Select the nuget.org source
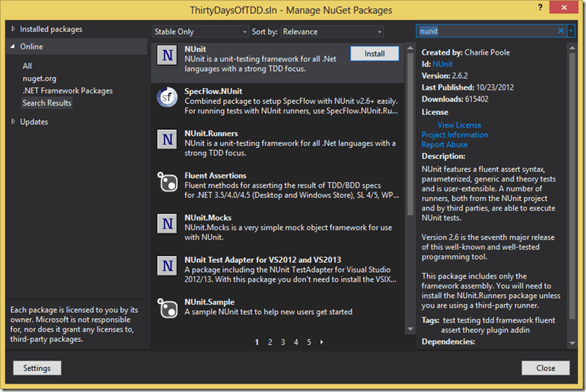586x392 pixels. [40, 78]
